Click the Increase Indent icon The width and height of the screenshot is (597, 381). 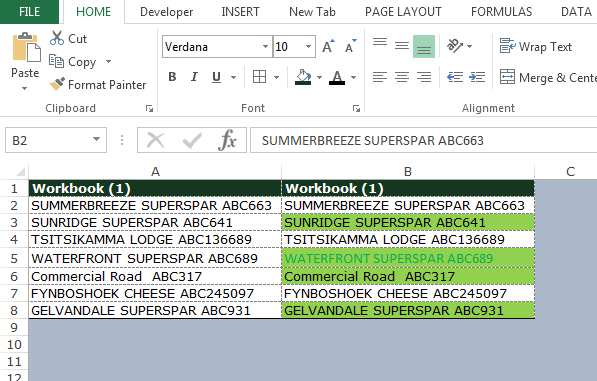[x=477, y=77]
